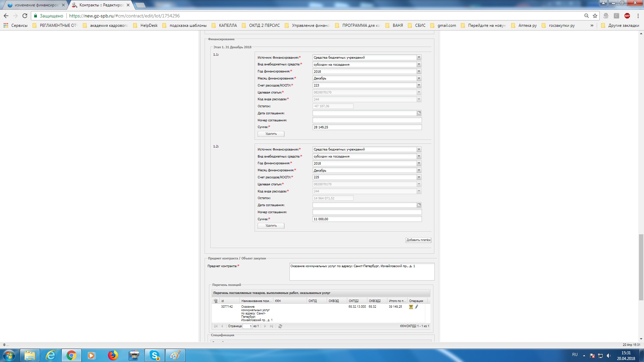Click the refresh icon in positions grid pager
This screenshot has width=644, height=362.
click(x=280, y=326)
